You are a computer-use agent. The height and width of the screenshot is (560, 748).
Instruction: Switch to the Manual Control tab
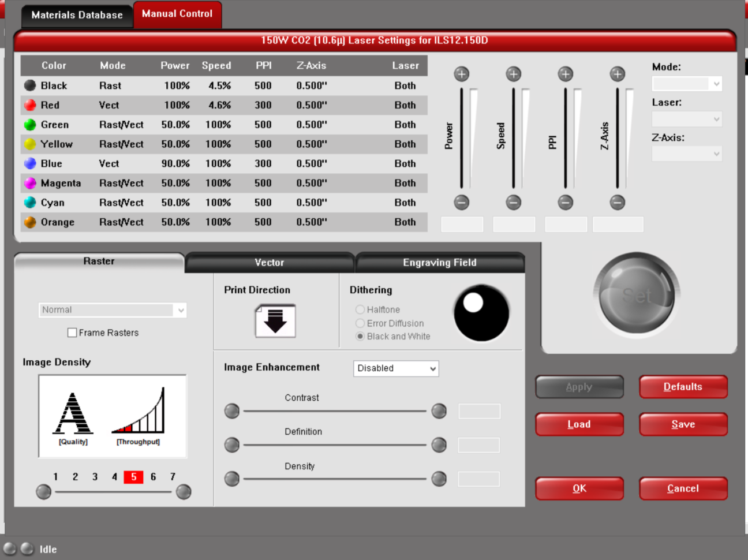coord(177,14)
